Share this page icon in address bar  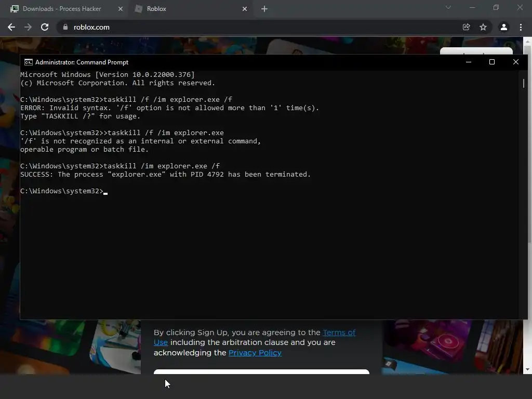[466, 27]
